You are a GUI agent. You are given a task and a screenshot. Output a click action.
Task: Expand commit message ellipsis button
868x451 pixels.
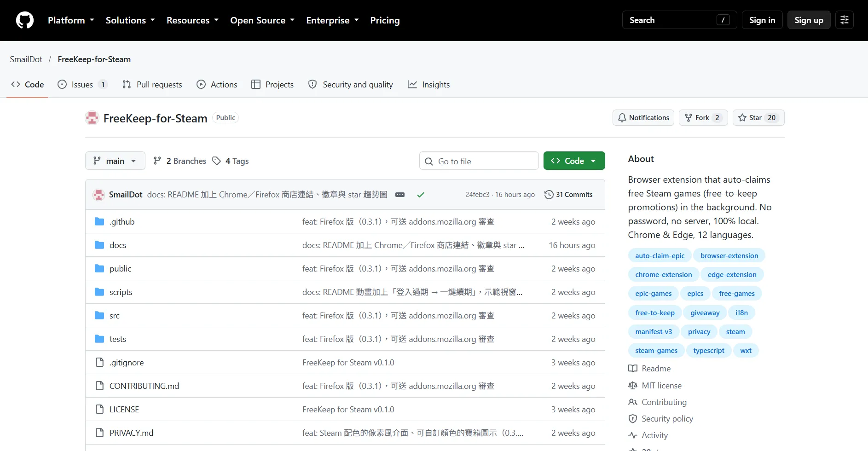(x=400, y=195)
